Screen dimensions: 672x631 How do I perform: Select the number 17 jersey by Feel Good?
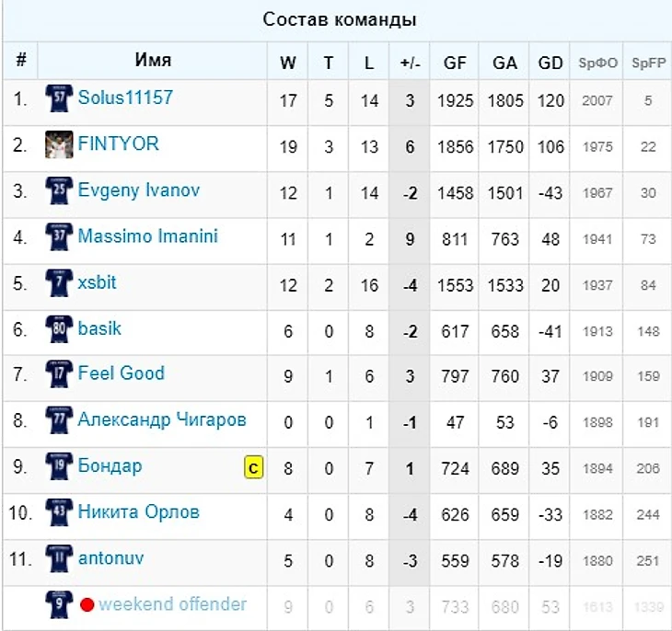[x=59, y=374]
